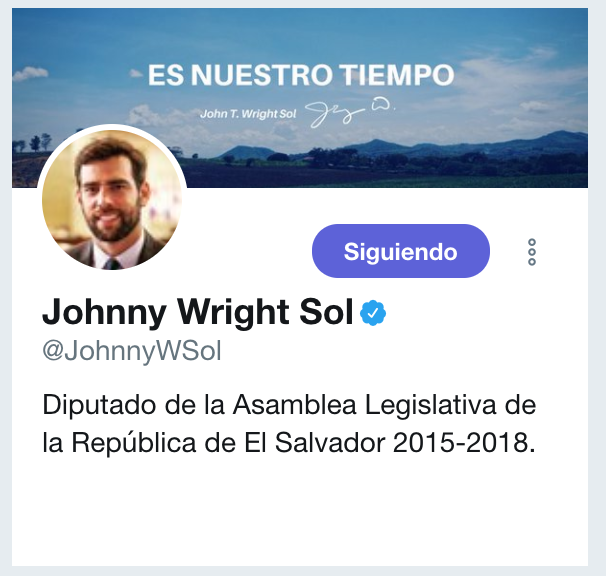The width and height of the screenshot is (606, 576).
Task: Click the Siguiendo button to unfollow
Action: coord(401,251)
